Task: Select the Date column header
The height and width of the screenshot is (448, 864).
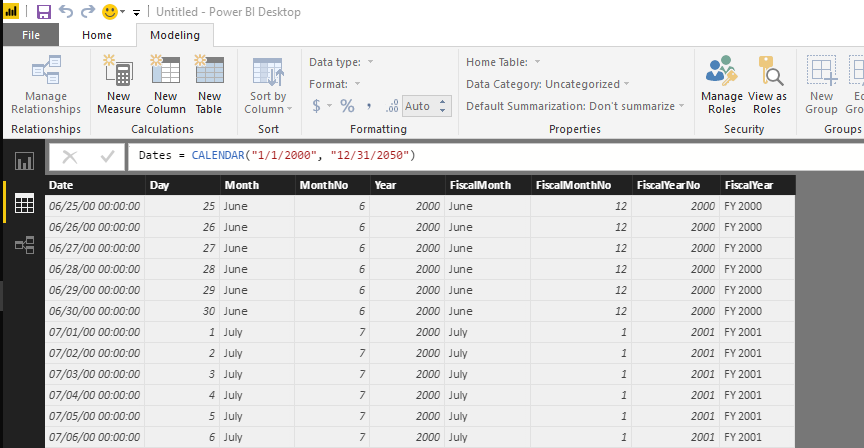Action: 95,185
